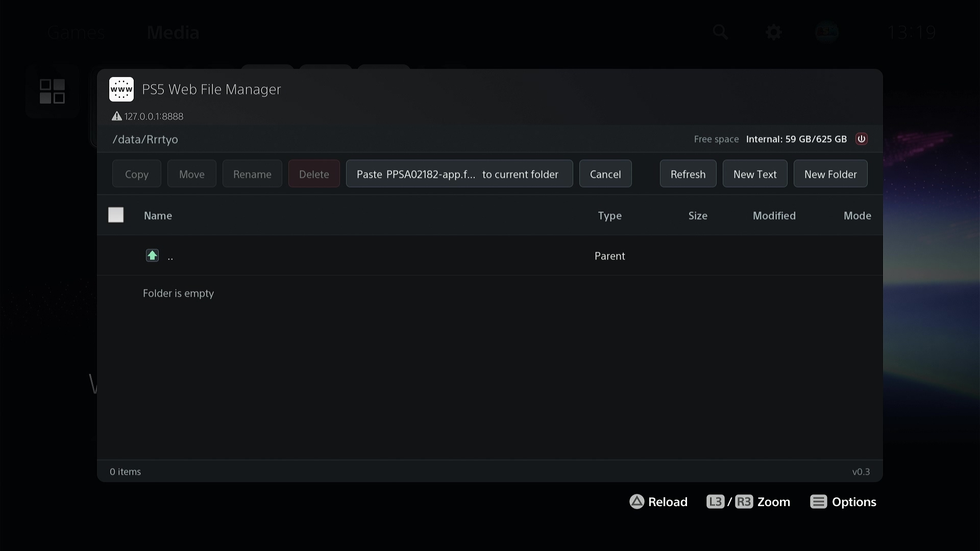Viewport: 980px width, 551px height.
Task: Click the Copy button
Action: (137, 173)
